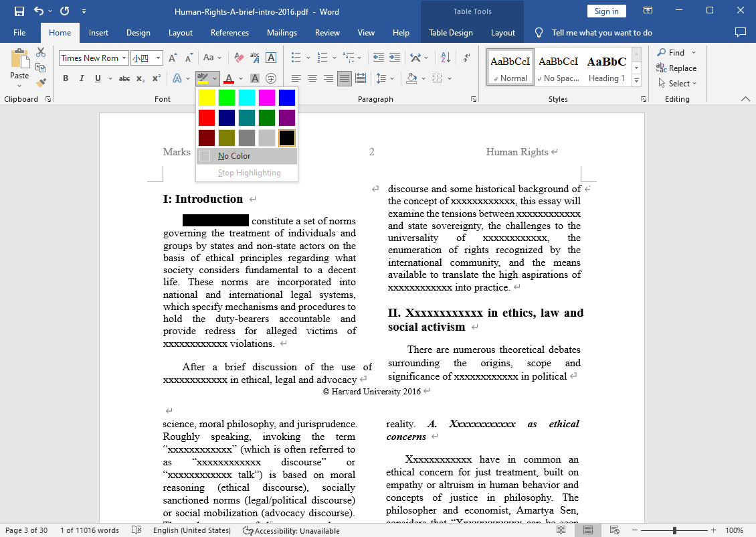Image resolution: width=756 pixels, height=537 pixels.
Task: Select the Format Painter brush
Action: coord(41,83)
